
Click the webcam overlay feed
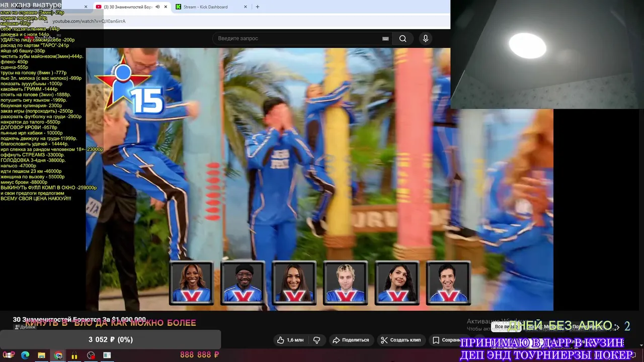(547, 54)
